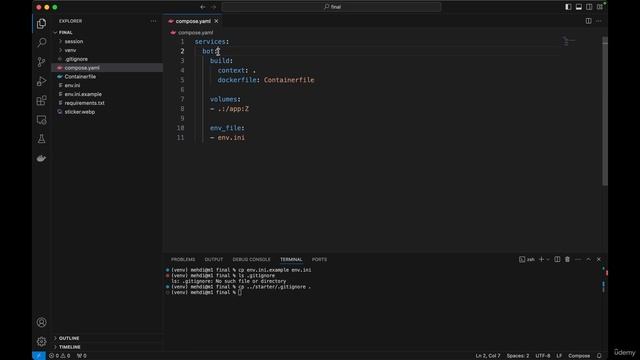This screenshot has width=640, height=360.
Task: Change encoding via UTF-8 status item
Action: tap(543, 356)
